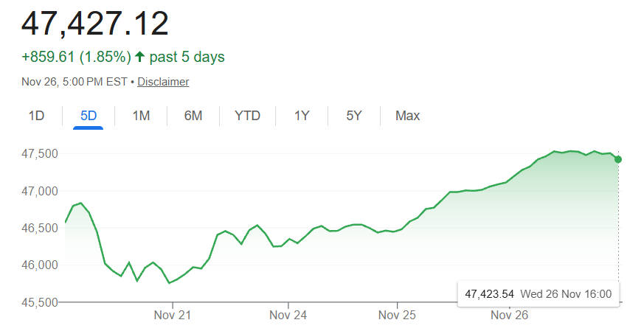Select the Max range tab
Viewport: 644px width, 331px height.
pyautogui.click(x=407, y=116)
